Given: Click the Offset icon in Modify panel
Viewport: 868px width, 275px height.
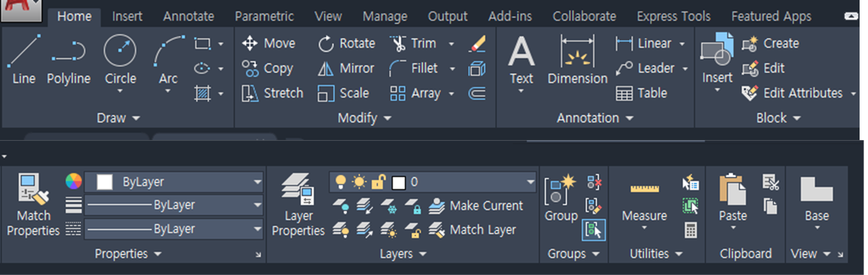Looking at the screenshot, I should coord(477,94).
